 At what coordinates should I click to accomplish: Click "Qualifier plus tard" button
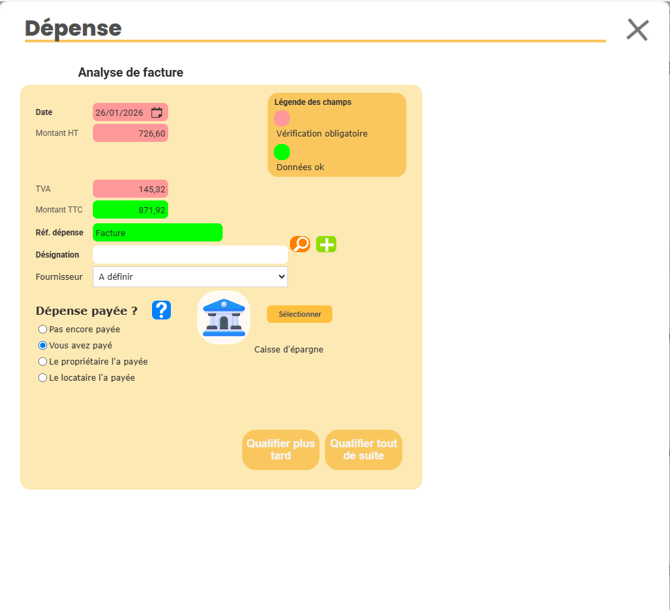(x=280, y=450)
